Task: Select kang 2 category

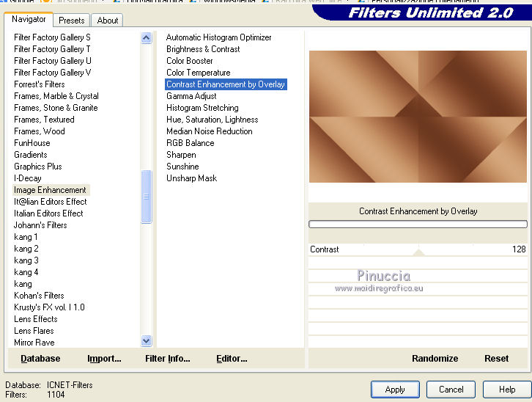Action: tap(26, 249)
